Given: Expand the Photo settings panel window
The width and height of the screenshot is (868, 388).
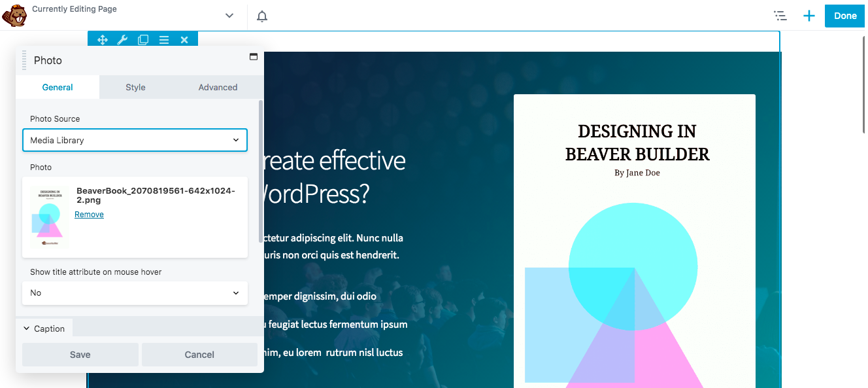Looking at the screenshot, I should click(254, 57).
